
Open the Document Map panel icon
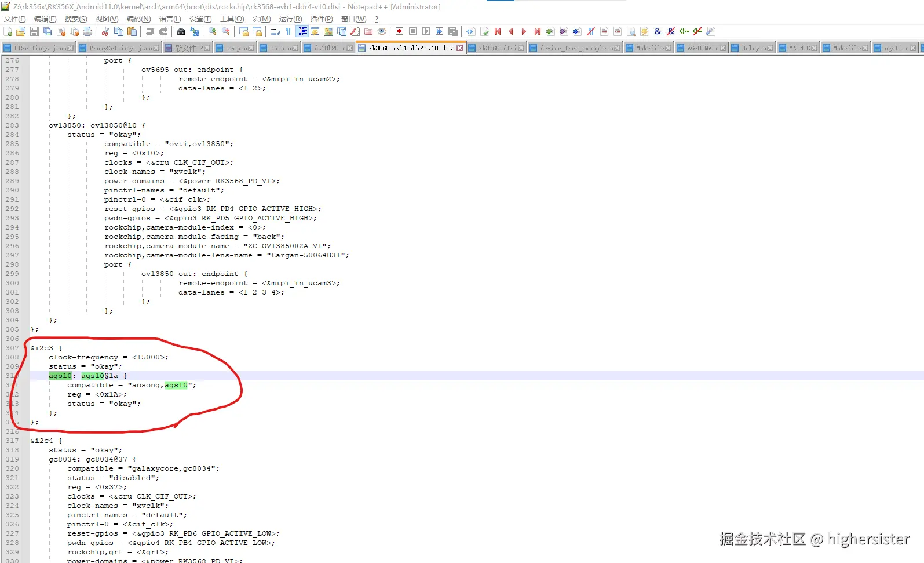pyautogui.click(x=328, y=31)
